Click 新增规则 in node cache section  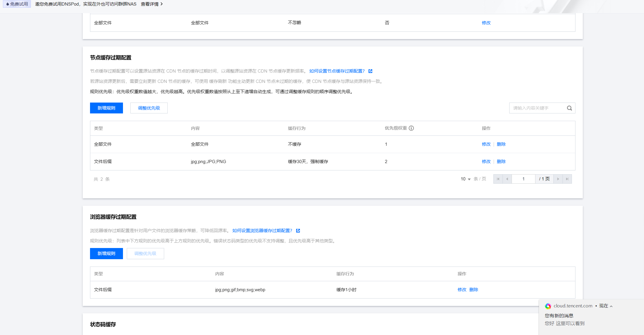[x=106, y=108]
